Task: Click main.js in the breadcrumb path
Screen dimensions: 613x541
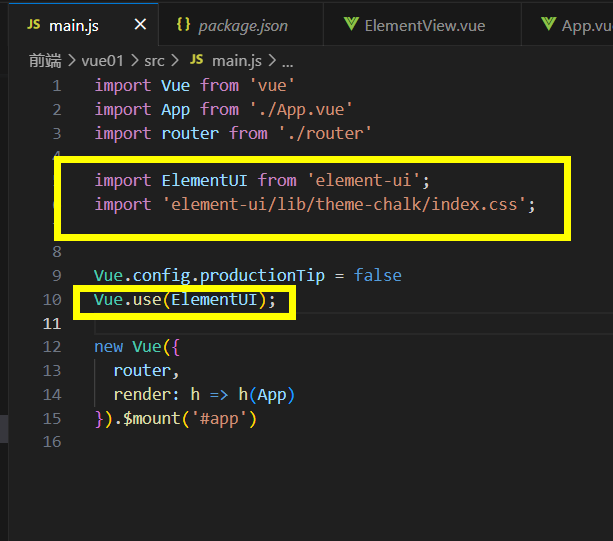Action: point(238,60)
